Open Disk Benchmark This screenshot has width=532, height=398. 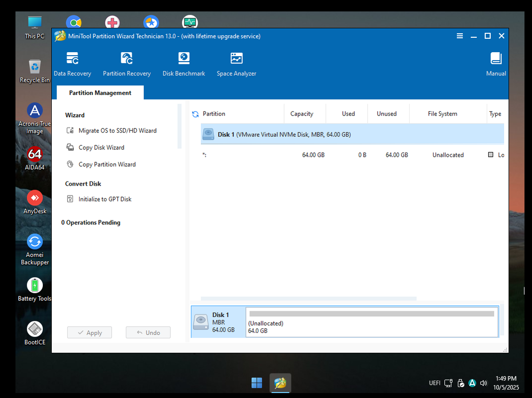click(x=184, y=64)
